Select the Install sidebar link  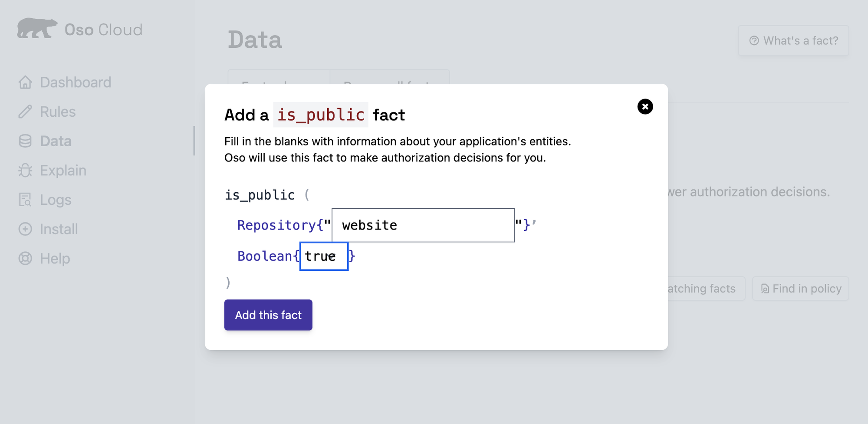pyautogui.click(x=59, y=229)
